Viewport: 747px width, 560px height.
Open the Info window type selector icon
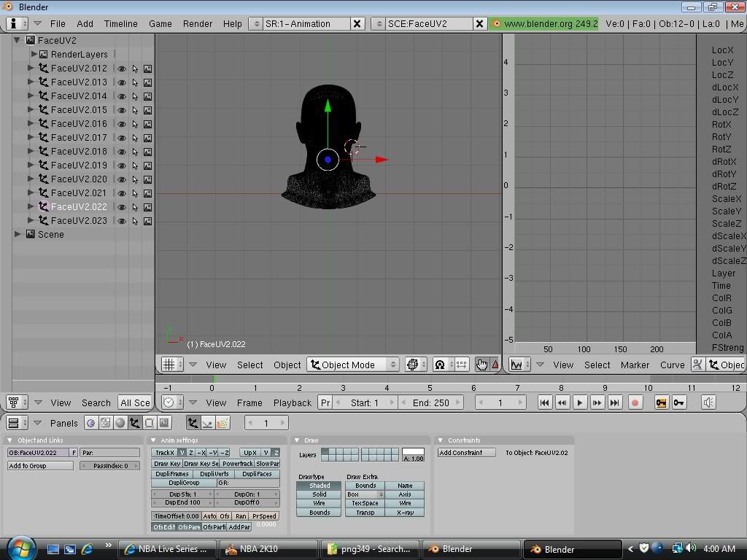click(18, 23)
